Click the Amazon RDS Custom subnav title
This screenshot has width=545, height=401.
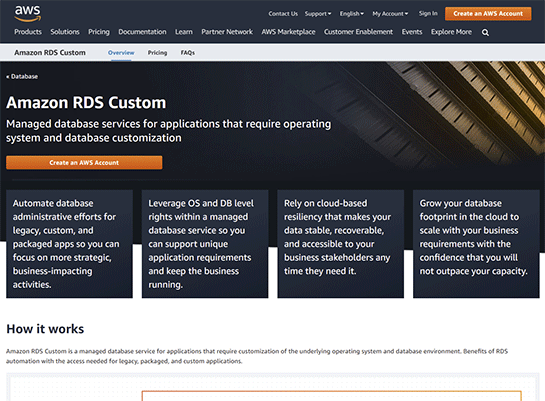50,52
